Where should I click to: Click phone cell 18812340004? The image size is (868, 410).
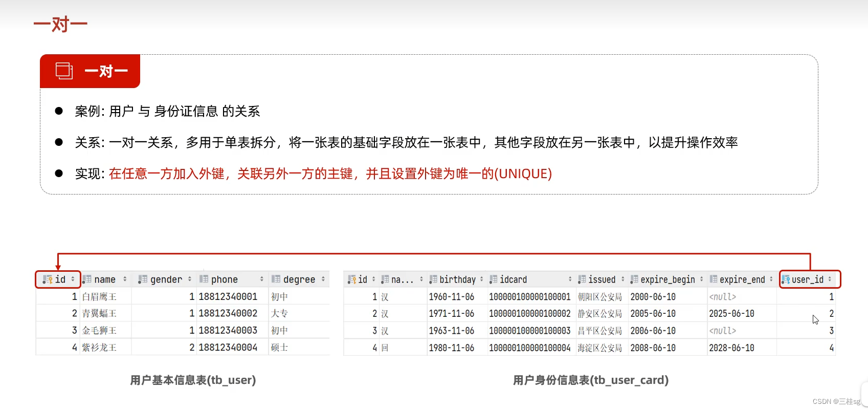(228, 348)
